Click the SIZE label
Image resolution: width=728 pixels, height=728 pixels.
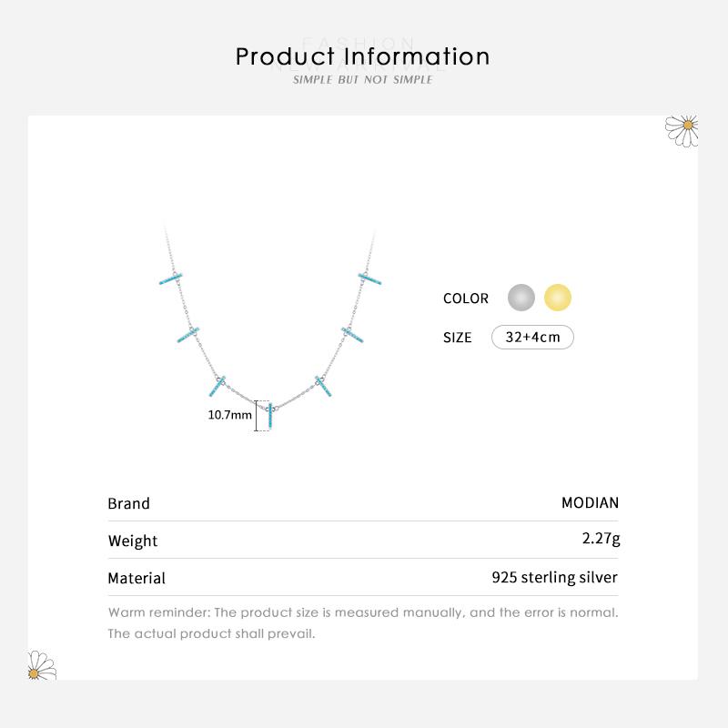[458, 338]
